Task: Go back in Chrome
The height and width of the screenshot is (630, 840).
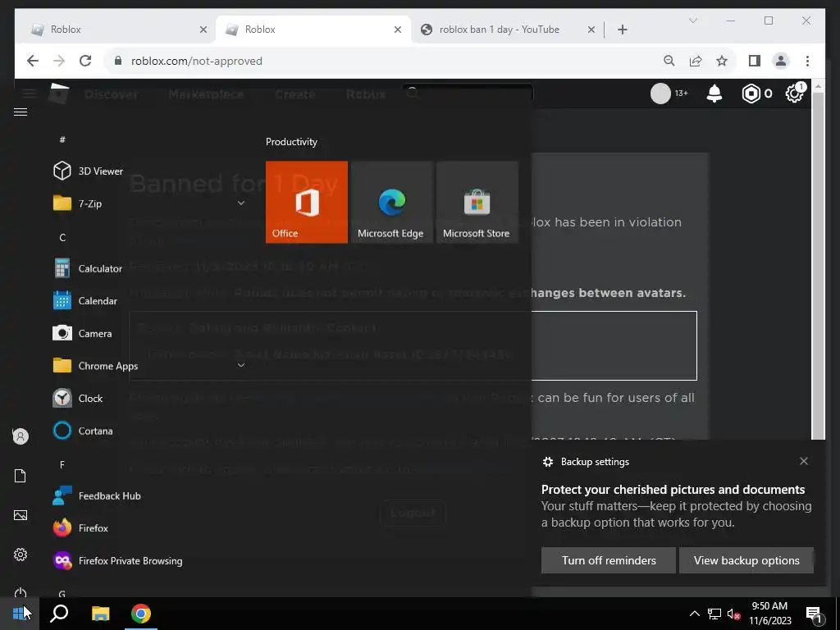Action: (33, 61)
